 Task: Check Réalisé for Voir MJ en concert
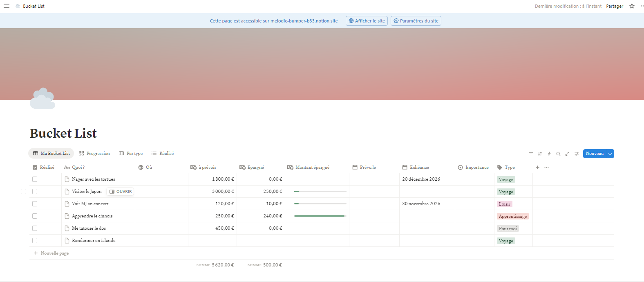tap(35, 204)
